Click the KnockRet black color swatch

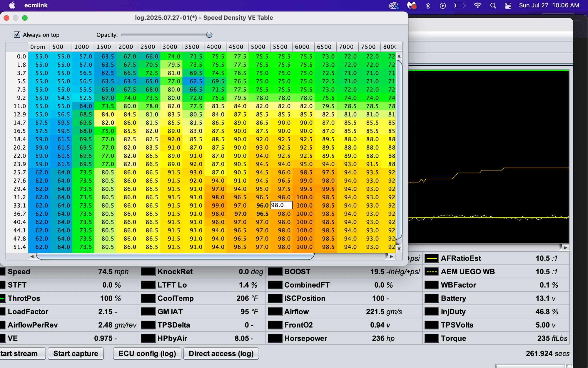(x=148, y=272)
